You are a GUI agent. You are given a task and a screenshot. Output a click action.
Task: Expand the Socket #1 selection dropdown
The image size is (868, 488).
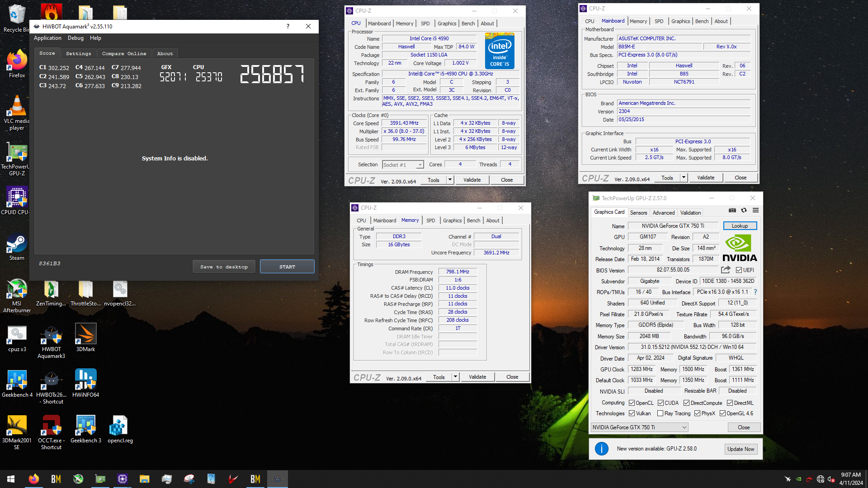[x=420, y=165]
